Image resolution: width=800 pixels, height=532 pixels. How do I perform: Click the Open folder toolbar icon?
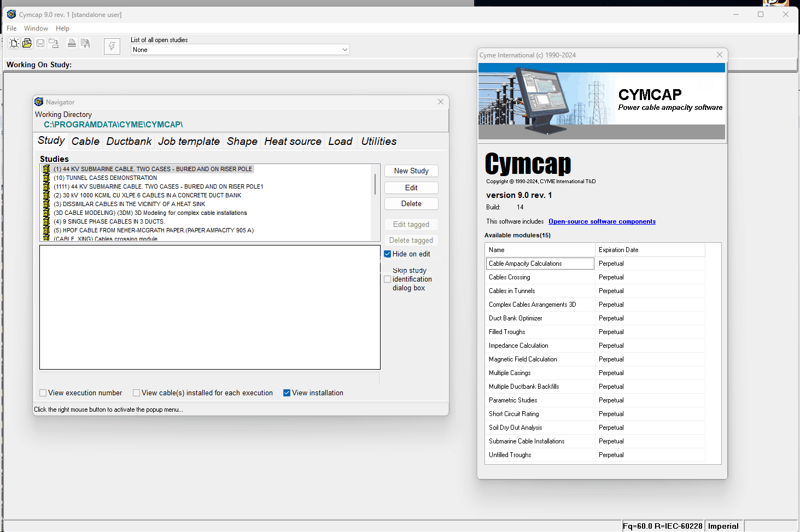point(27,43)
